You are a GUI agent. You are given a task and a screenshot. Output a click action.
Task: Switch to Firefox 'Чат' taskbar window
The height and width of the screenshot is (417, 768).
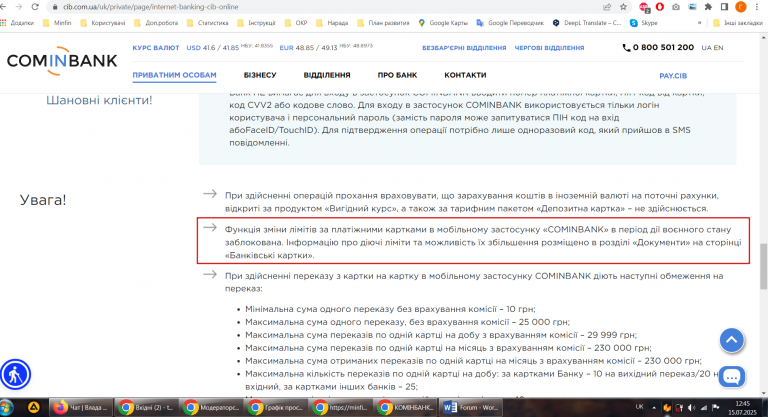pyautogui.click(x=80, y=407)
